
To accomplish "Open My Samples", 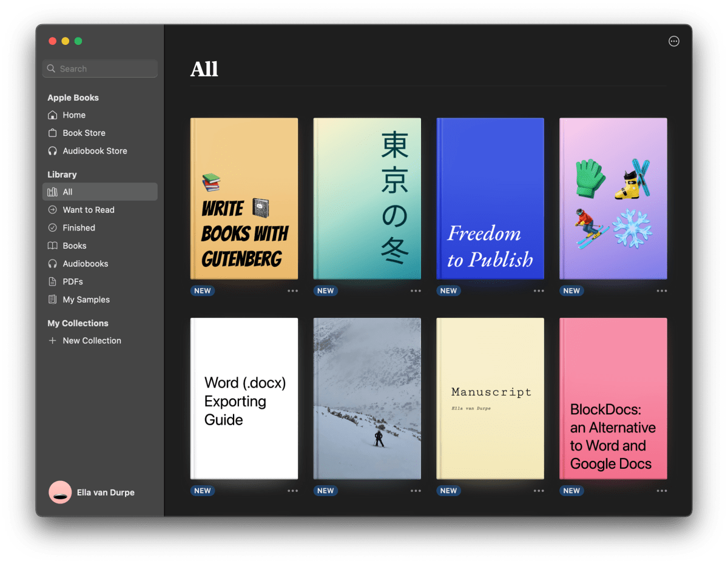I will [86, 299].
